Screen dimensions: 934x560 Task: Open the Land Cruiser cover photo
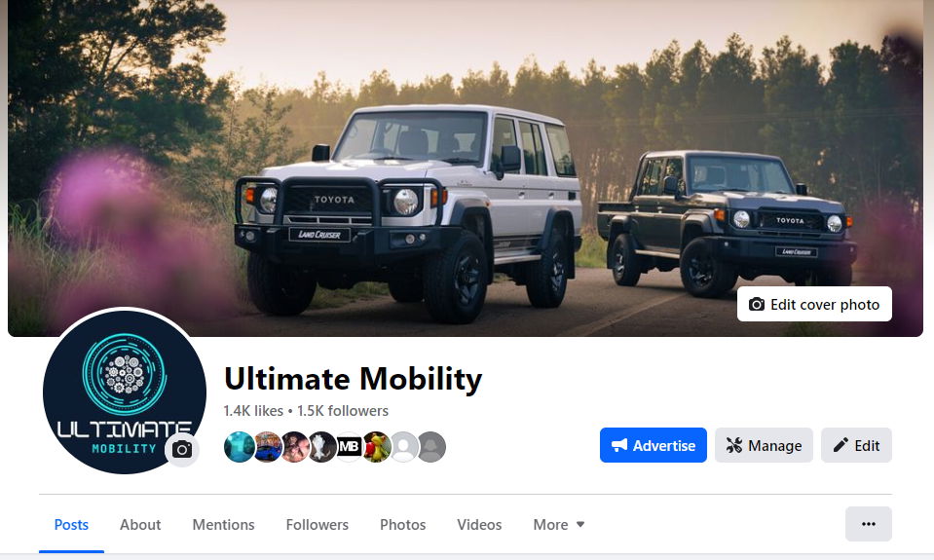(x=466, y=168)
